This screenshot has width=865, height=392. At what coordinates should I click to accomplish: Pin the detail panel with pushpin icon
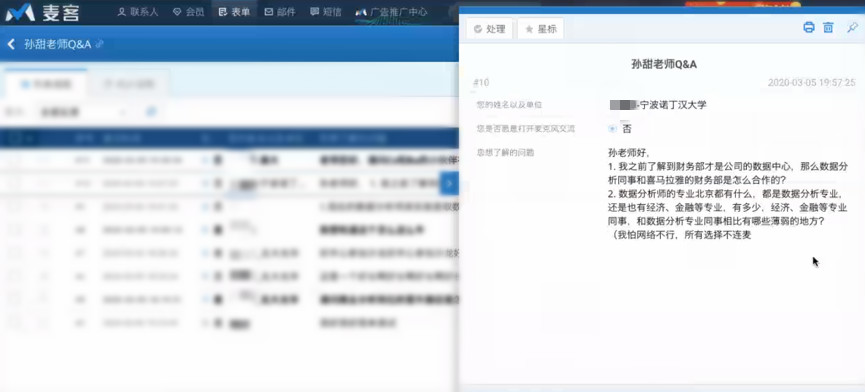(852, 28)
